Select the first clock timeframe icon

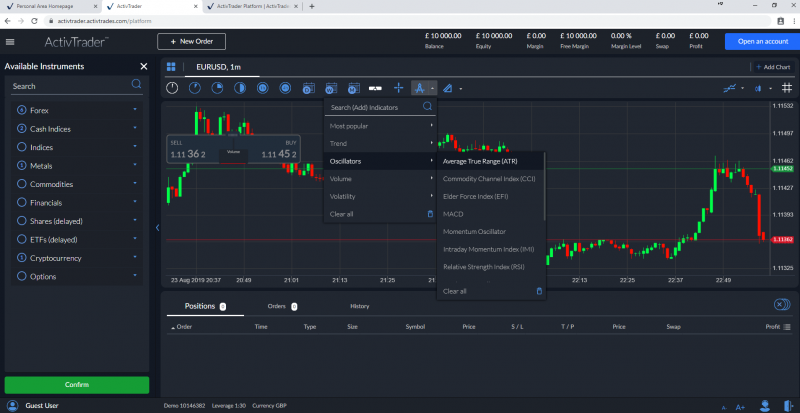tap(172, 88)
